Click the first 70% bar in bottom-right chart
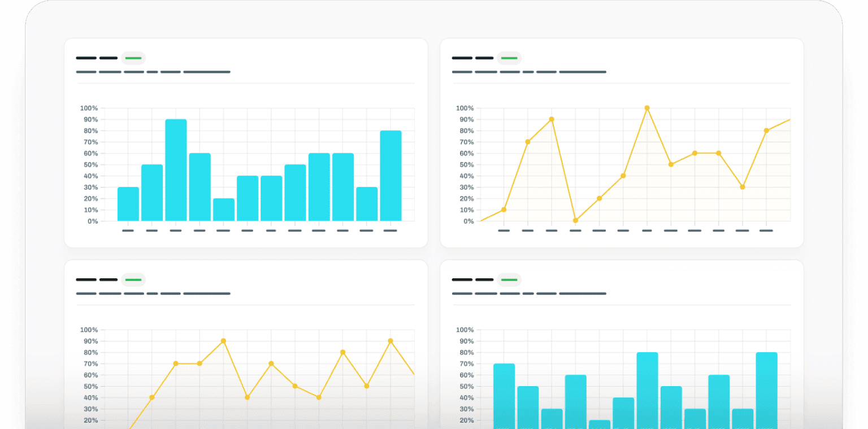 click(x=504, y=395)
